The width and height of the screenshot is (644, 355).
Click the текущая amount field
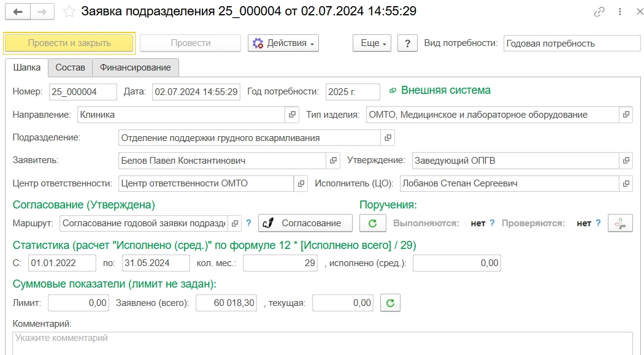pyautogui.click(x=342, y=303)
